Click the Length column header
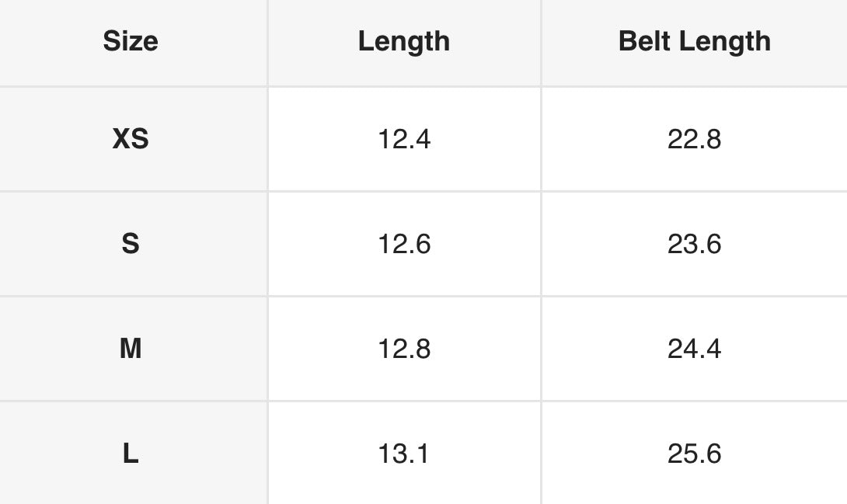The image size is (847, 504). 404,41
